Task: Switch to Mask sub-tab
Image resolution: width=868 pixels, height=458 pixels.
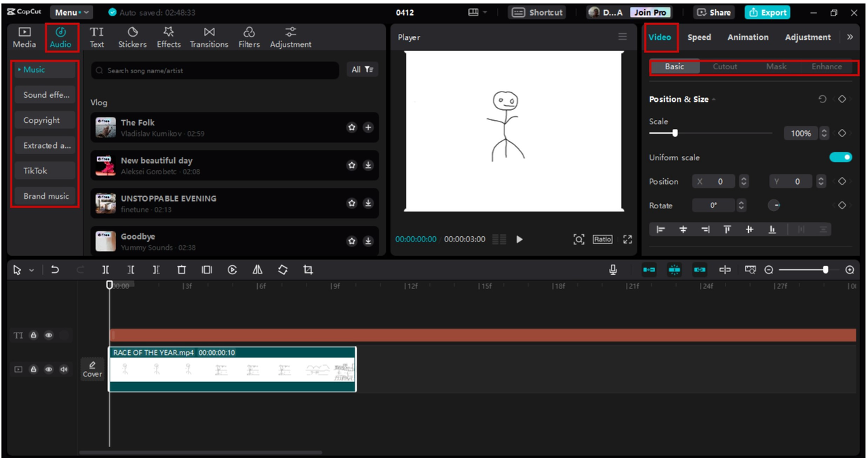Action: pos(776,66)
